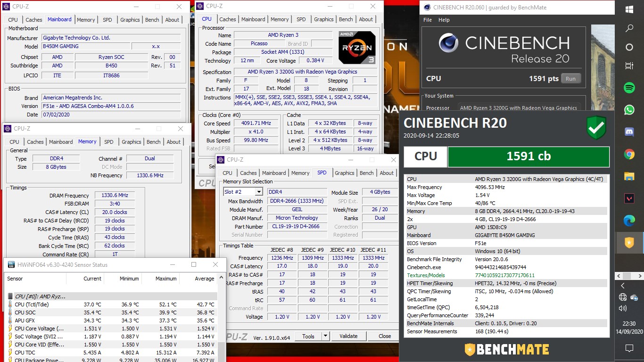Select Caches tab in CPU-Z Mainboard window
The width and height of the screenshot is (644, 362).
tap(34, 20)
